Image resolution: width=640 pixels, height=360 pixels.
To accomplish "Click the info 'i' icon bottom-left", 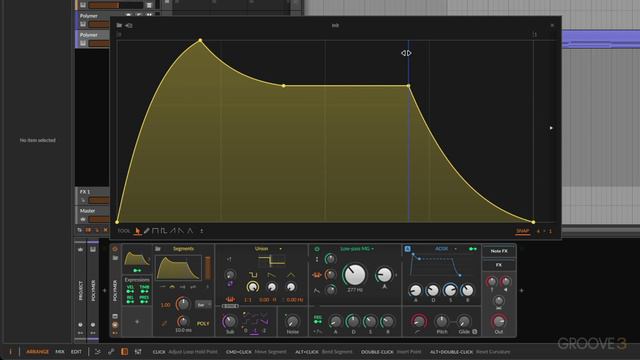I will [11, 351].
